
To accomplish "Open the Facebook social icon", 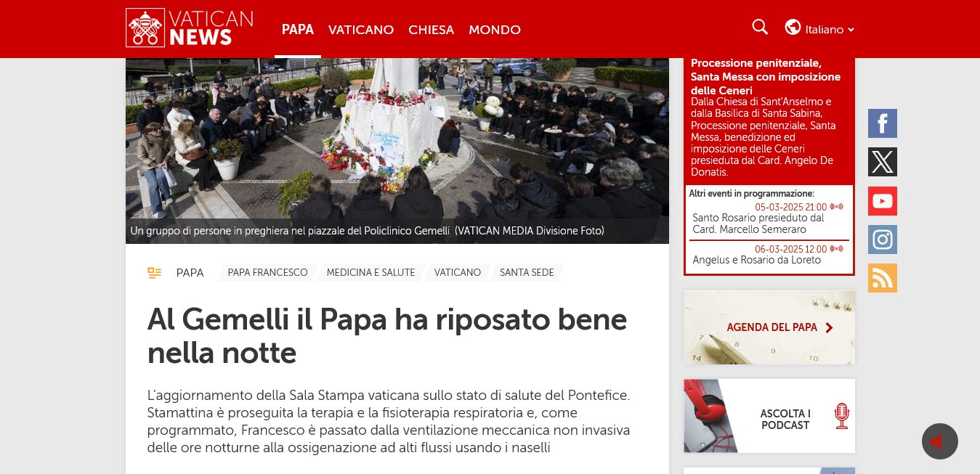I will (x=882, y=123).
